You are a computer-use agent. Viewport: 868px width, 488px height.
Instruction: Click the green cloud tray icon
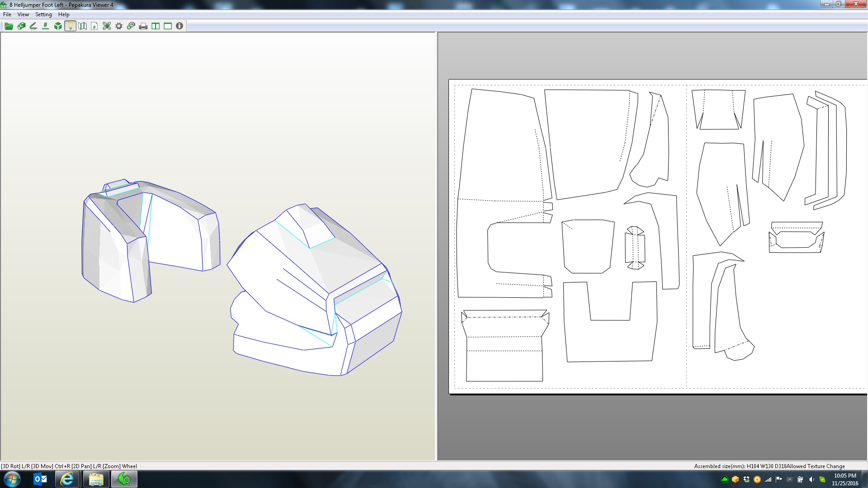pos(725,479)
